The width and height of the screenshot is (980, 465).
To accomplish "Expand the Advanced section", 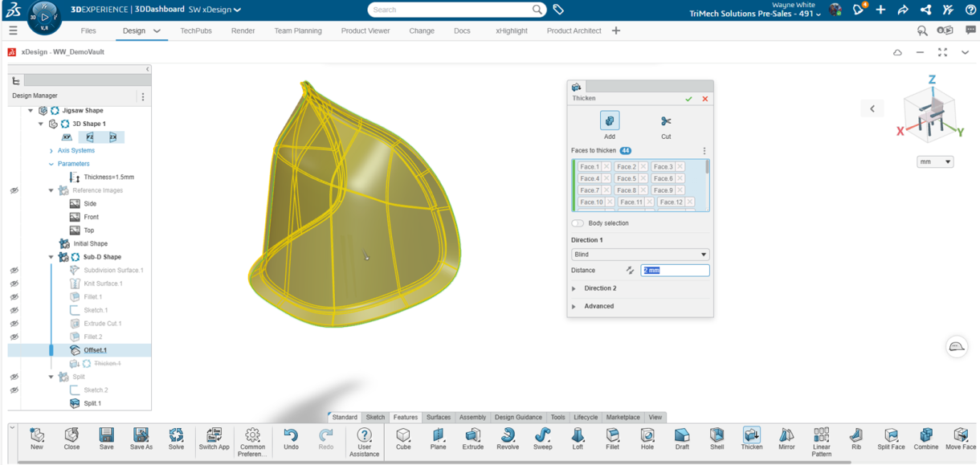I will 574,306.
